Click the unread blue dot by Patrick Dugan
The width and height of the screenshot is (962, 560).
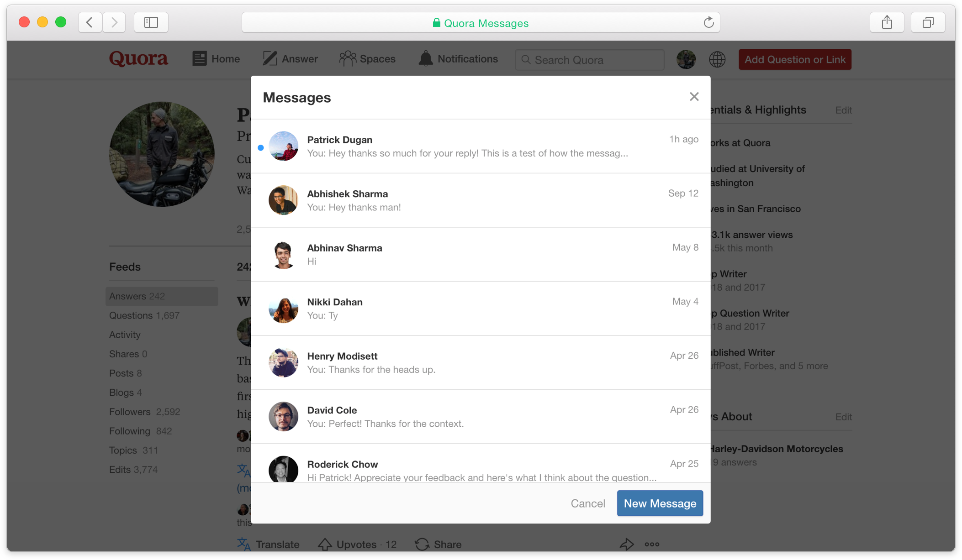click(260, 147)
